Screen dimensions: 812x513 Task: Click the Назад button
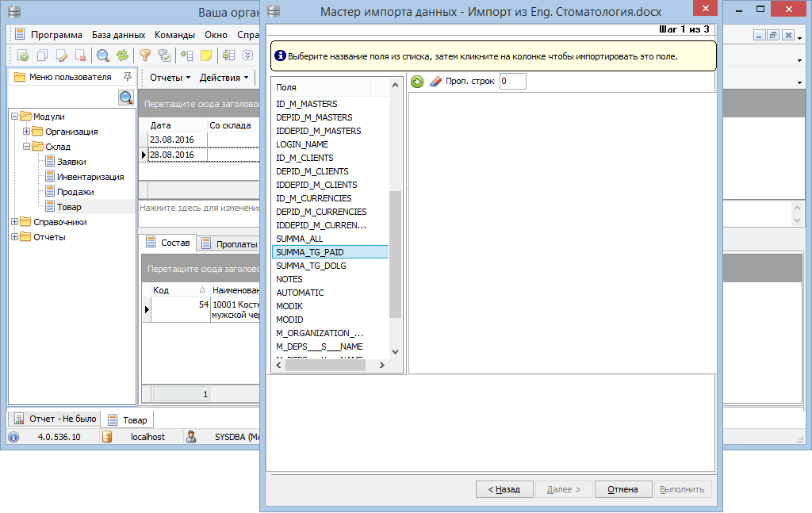504,489
